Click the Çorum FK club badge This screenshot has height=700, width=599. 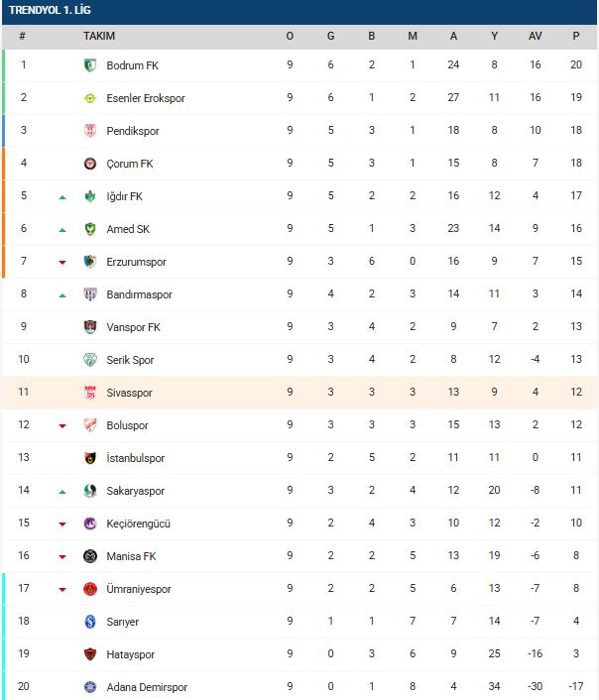click(89, 164)
